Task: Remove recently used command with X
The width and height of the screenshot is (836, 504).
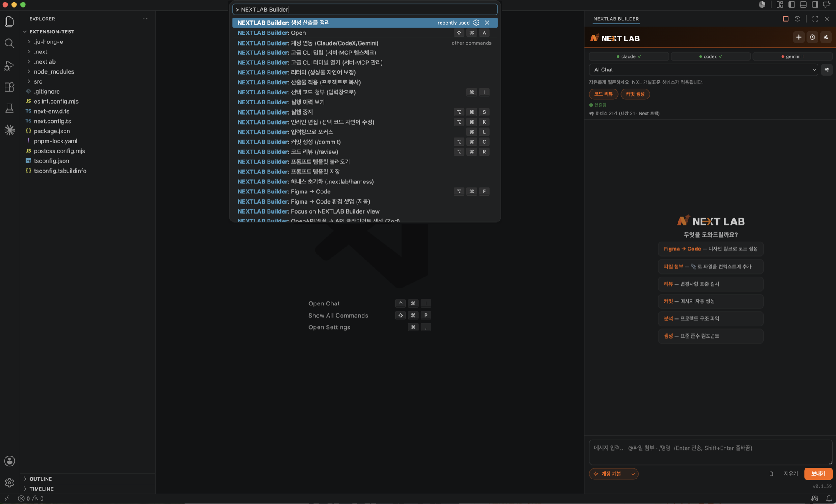Action: click(487, 23)
